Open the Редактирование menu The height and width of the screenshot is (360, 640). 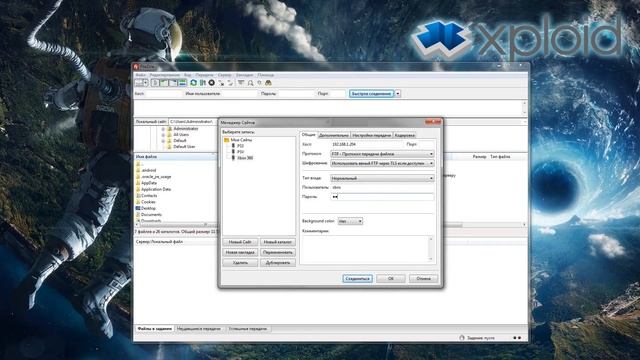point(164,75)
